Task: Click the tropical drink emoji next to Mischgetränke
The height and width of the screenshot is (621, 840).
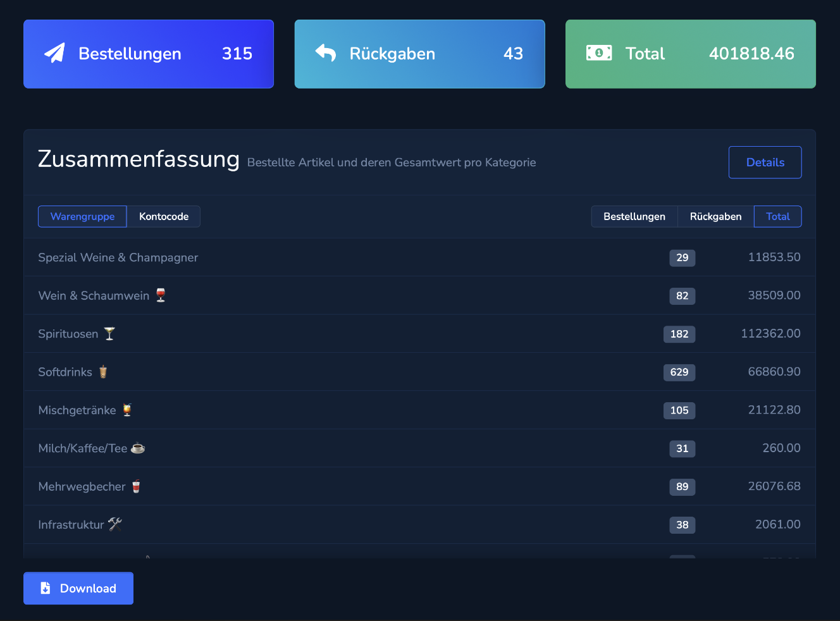Action: point(127,410)
